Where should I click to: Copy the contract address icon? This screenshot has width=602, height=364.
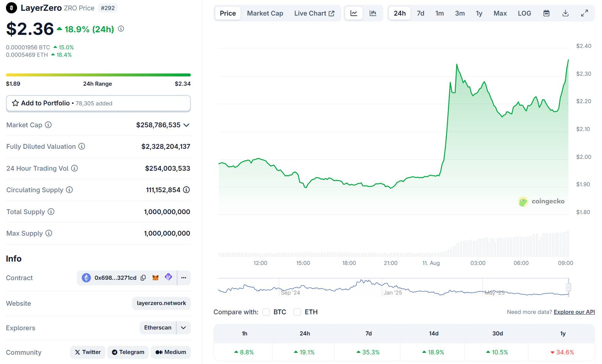click(143, 278)
